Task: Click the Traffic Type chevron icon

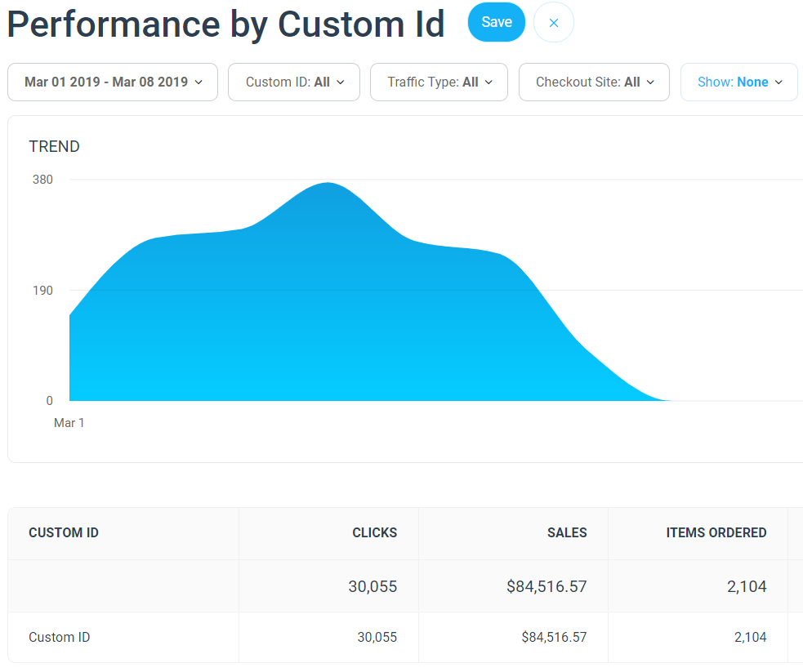Action: (x=488, y=82)
